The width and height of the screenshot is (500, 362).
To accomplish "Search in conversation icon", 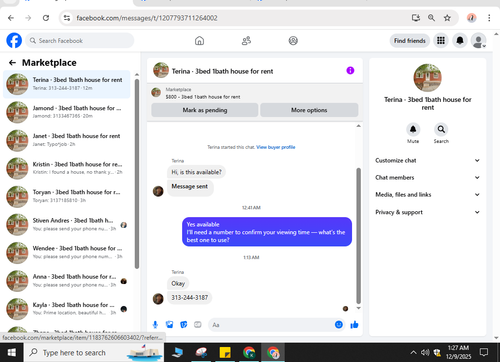I will [x=441, y=129].
